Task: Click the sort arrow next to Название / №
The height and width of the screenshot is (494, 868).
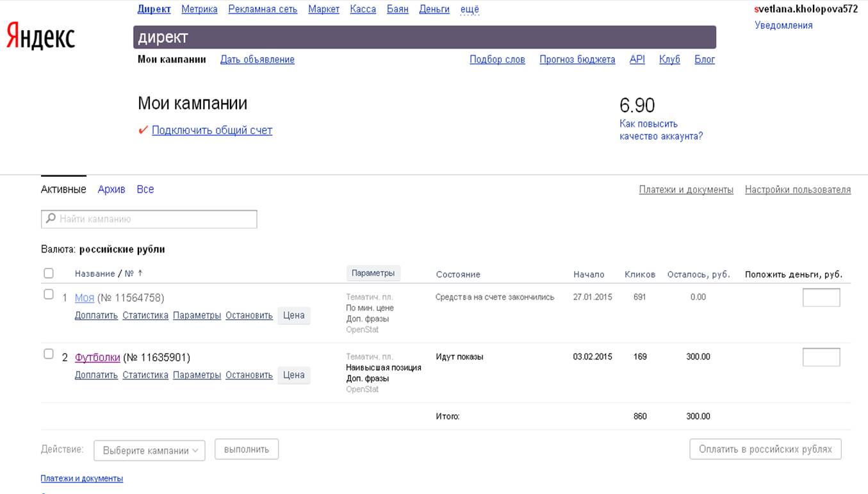Action: (x=140, y=273)
